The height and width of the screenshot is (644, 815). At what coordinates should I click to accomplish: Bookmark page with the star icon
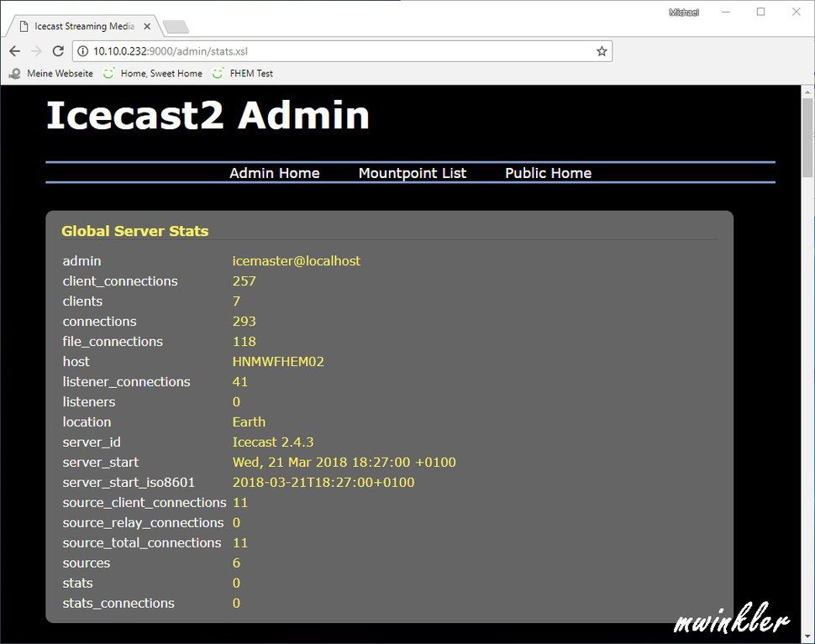point(602,51)
